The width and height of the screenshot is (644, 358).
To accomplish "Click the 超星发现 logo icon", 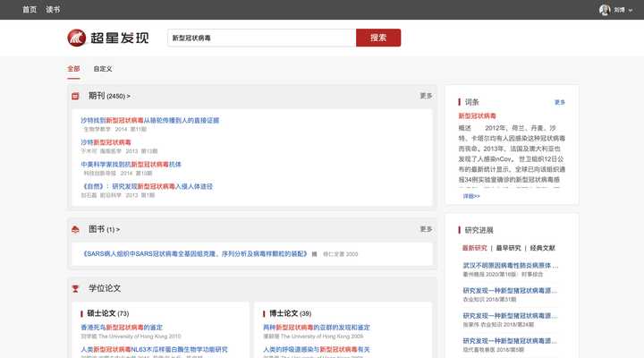I will [x=77, y=38].
